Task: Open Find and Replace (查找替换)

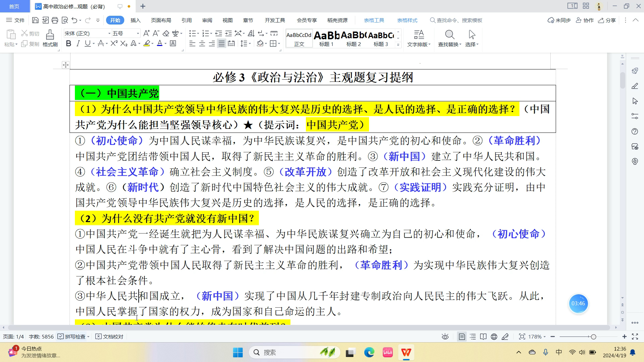Action: tap(450, 38)
